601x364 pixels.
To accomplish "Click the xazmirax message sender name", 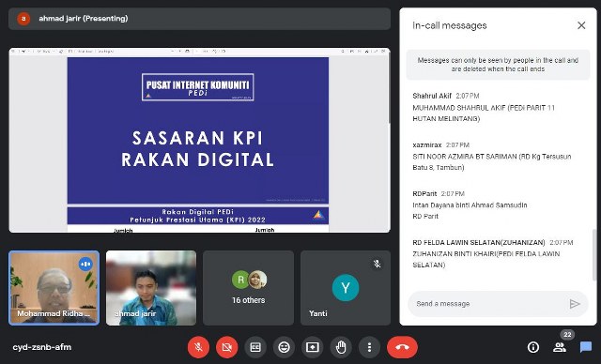I will (x=427, y=144).
